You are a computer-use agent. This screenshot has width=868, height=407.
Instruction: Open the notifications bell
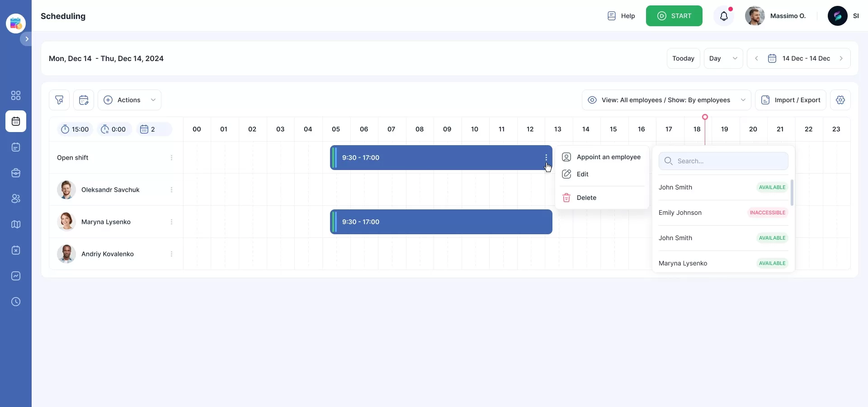click(724, 16)
